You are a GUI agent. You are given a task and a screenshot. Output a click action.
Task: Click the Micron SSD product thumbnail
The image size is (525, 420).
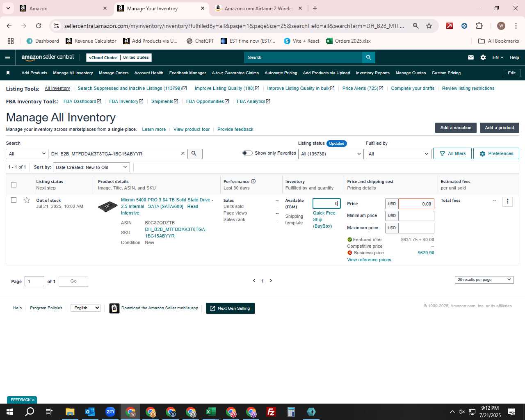tap(108, 206)
